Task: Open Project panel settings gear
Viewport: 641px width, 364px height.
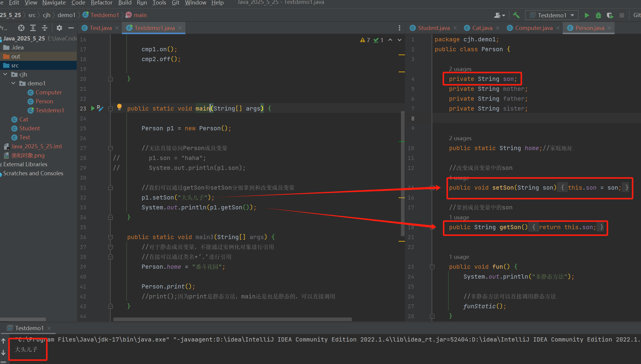Action: 59,28
